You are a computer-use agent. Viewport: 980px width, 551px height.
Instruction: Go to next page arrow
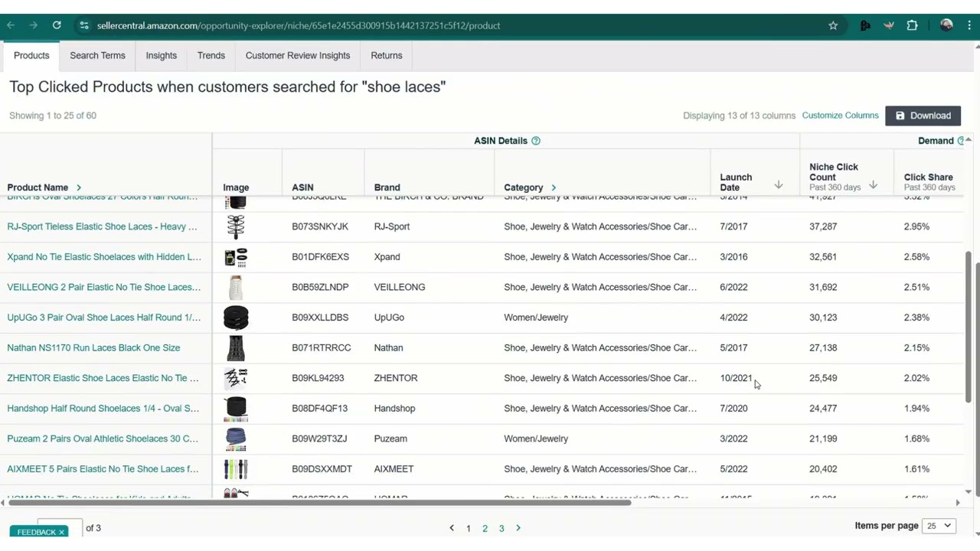518,528
